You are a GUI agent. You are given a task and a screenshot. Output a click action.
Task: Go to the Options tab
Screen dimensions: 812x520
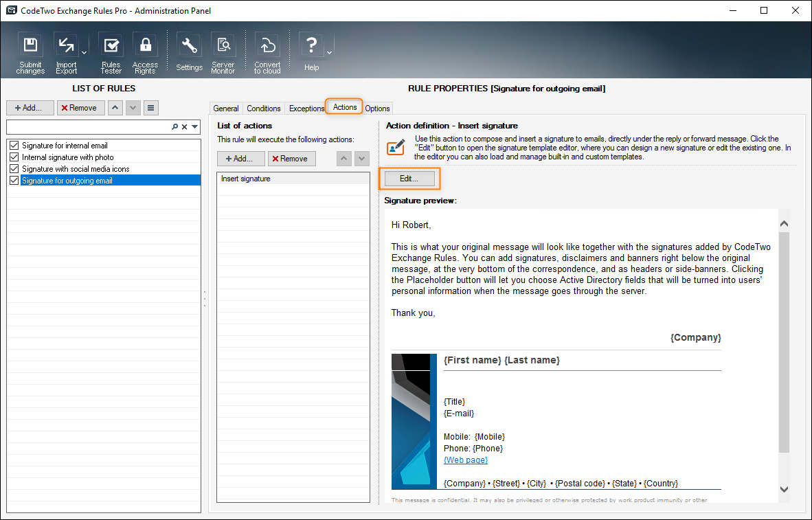click(377, 109)
